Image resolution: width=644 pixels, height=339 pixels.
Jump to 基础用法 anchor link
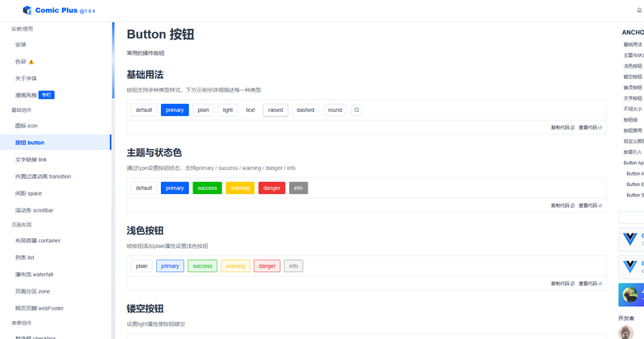[x=633, y=44]
